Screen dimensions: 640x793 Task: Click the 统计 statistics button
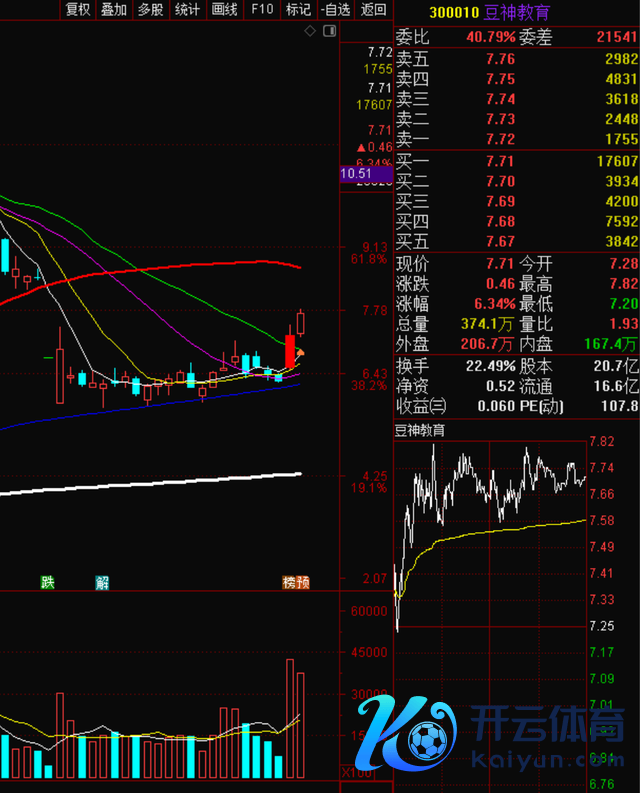click(x=187, y=10)
